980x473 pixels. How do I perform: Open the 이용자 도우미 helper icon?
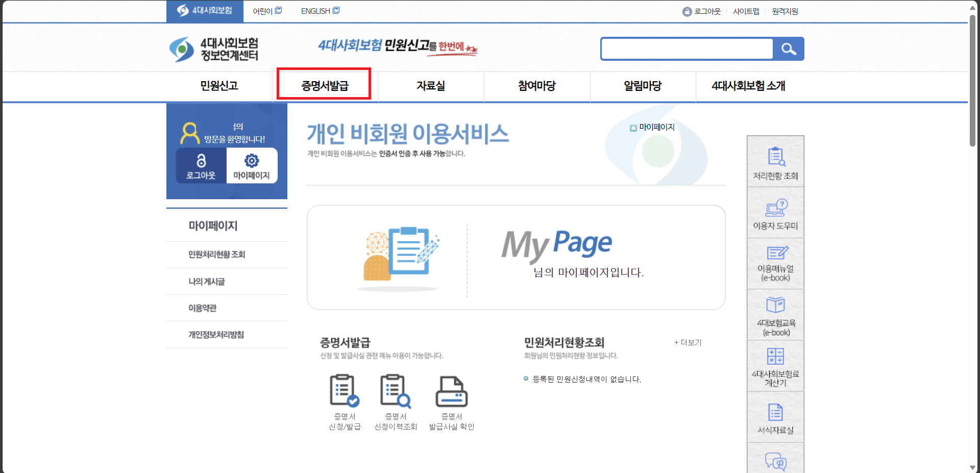point(775,208)
